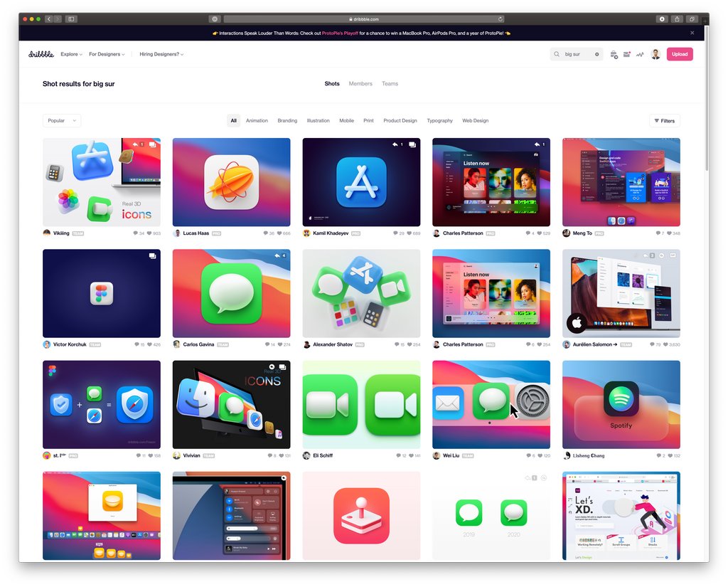The image size is (728, 587).
Task: Open a new tab with the plus button
Action: click(706, 21)
